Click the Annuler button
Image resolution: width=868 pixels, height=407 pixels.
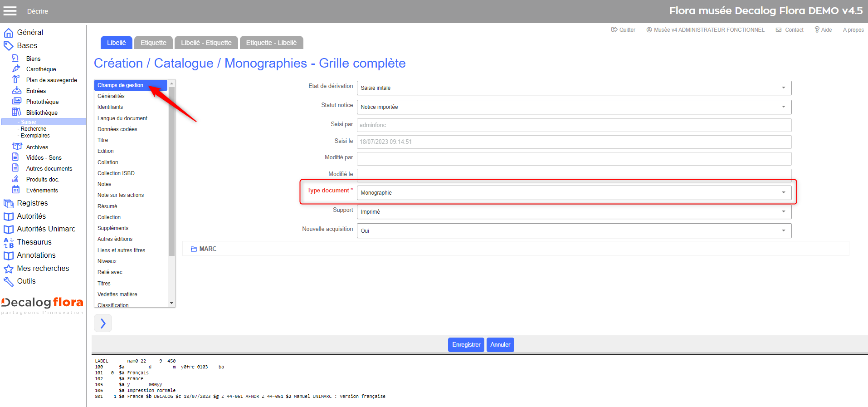click(x=500, y=345)
